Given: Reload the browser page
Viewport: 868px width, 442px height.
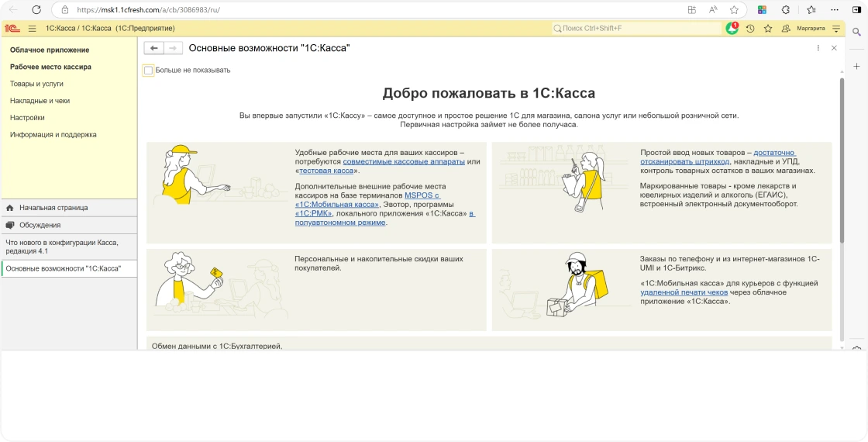Looking at the screenshot, I should click(x=36, y=9).
